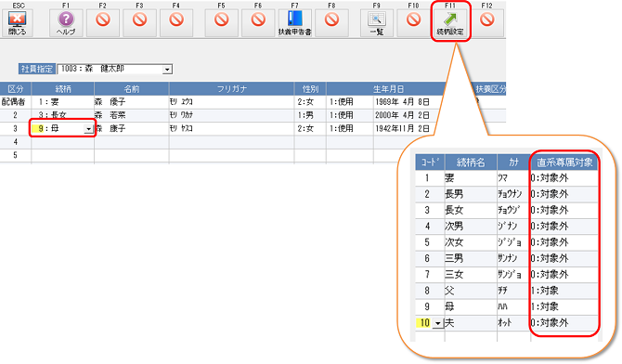Click the 名前 column header
The width and height of the screenshot is (622, 364).
132,89
